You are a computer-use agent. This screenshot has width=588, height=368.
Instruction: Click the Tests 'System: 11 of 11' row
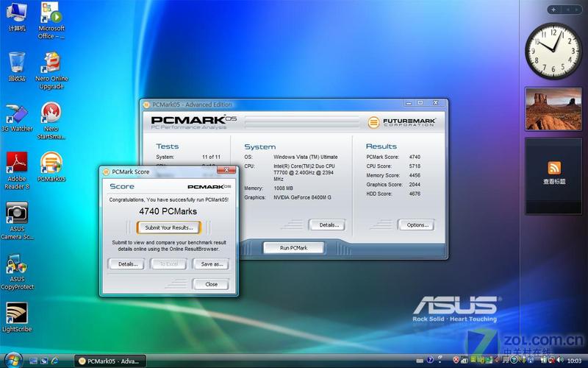pos(188,157)
